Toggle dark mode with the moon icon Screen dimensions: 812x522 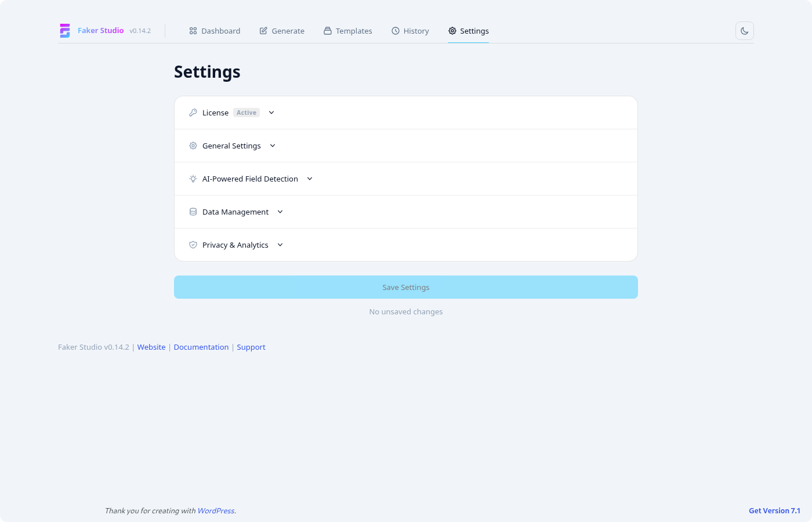[x=745, y=31]
